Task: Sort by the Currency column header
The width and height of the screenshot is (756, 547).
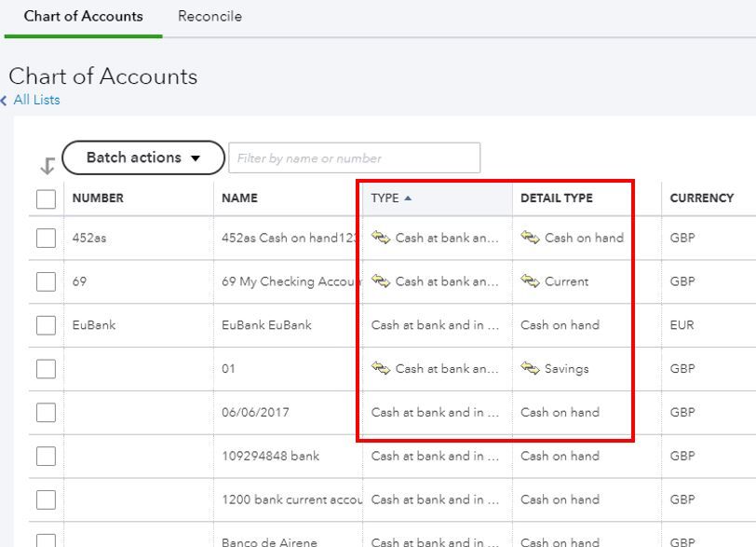Action: click(x=701, y=198)
